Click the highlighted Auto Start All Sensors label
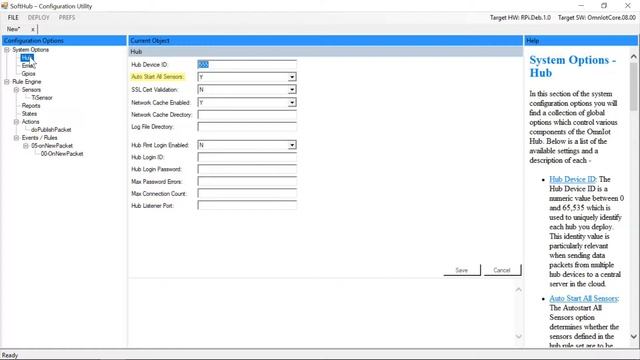 pos(158,77)
